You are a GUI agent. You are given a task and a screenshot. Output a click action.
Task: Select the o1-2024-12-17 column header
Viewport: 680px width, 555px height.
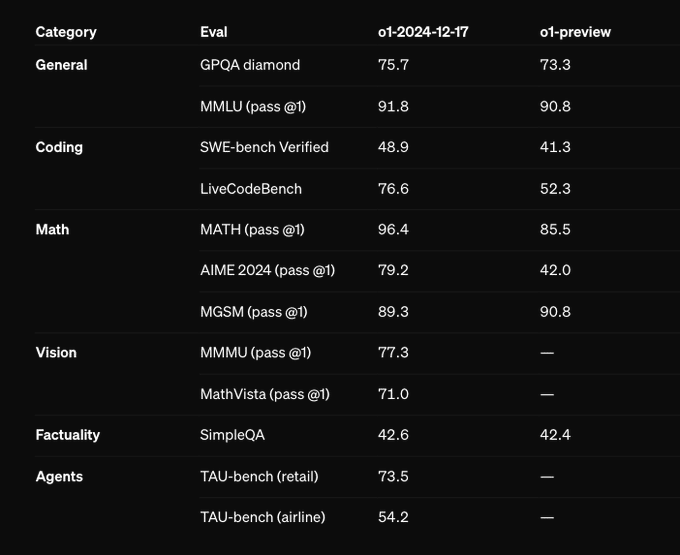[423, 32]
